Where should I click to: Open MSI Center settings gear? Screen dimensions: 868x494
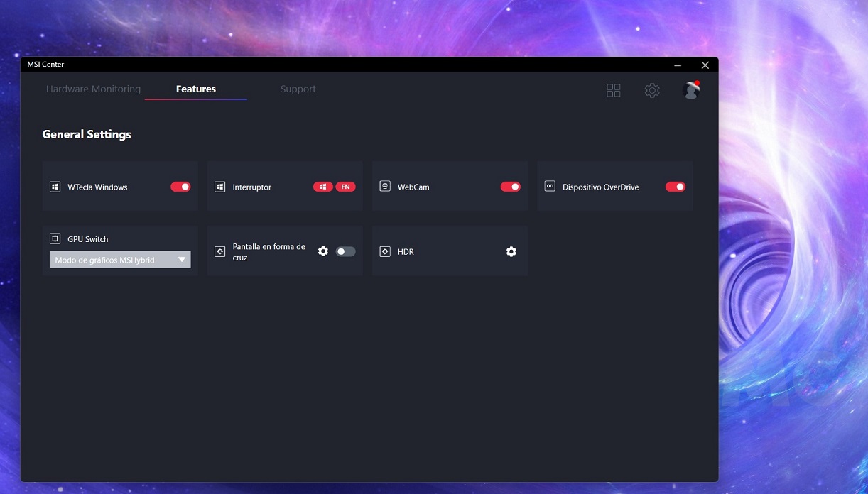click(x=652, y=90)
